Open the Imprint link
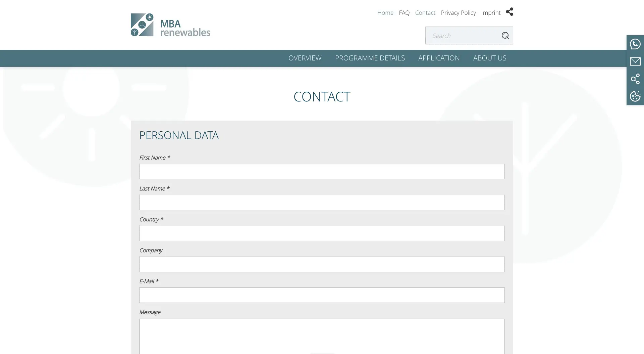 [x=491, y=13]
